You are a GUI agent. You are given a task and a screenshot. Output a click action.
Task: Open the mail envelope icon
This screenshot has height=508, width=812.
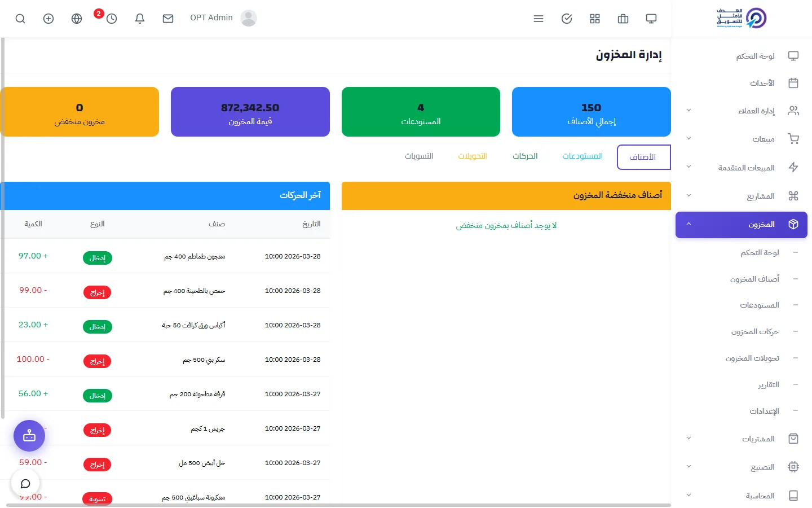[168, 19]
